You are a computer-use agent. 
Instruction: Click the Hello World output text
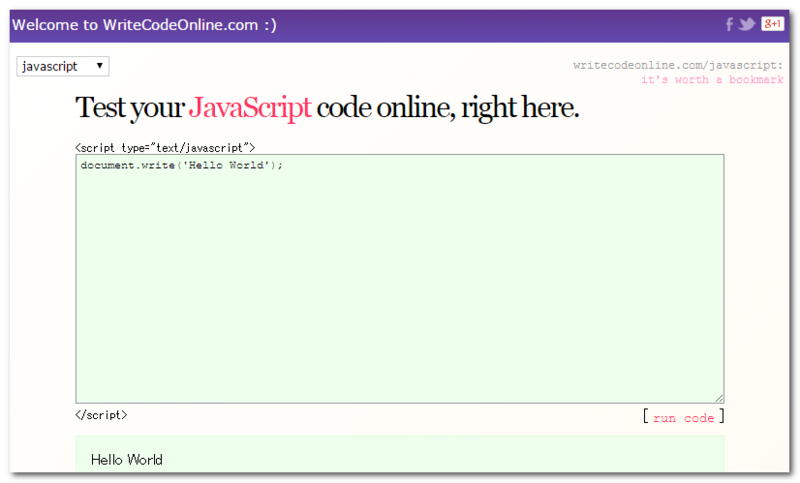(x=127, y=460)
